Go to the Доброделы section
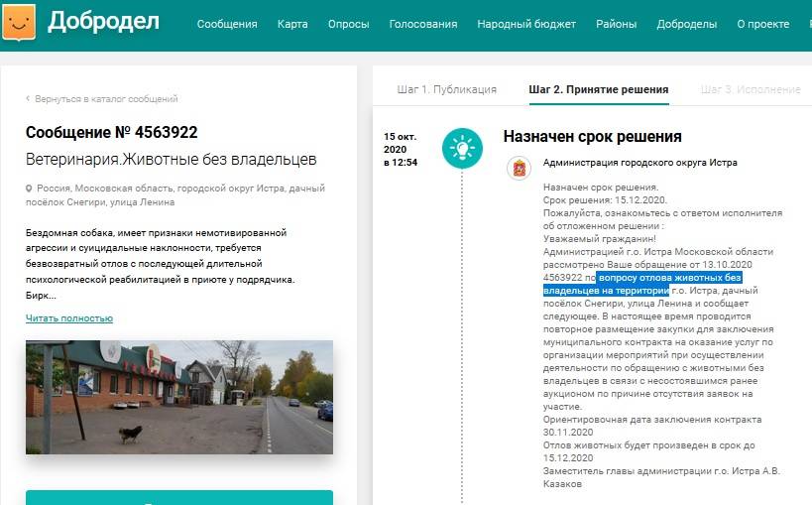 [x=688, y=24]
